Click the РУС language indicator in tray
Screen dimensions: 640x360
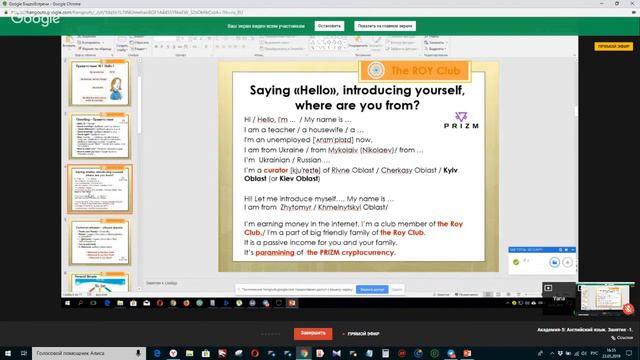tap(594, 353)
